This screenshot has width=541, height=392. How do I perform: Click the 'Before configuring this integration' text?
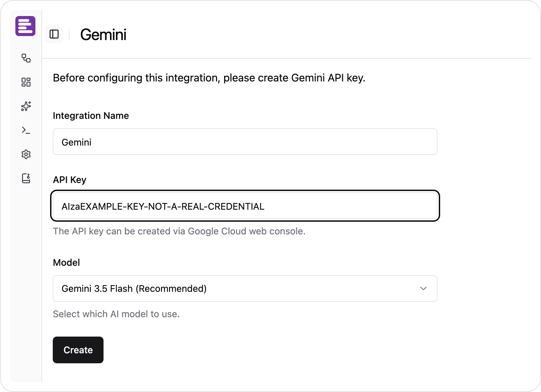pos(209,78)
